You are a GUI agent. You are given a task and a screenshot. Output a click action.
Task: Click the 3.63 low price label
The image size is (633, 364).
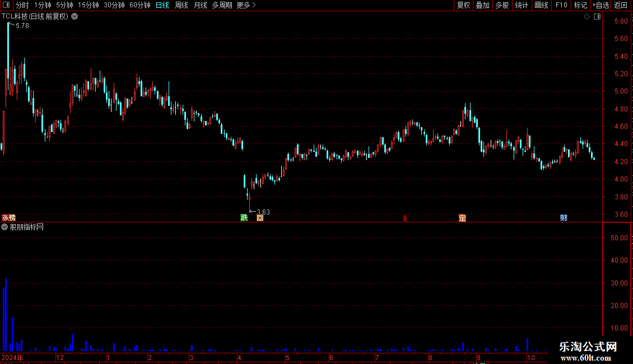coord(263,212)
